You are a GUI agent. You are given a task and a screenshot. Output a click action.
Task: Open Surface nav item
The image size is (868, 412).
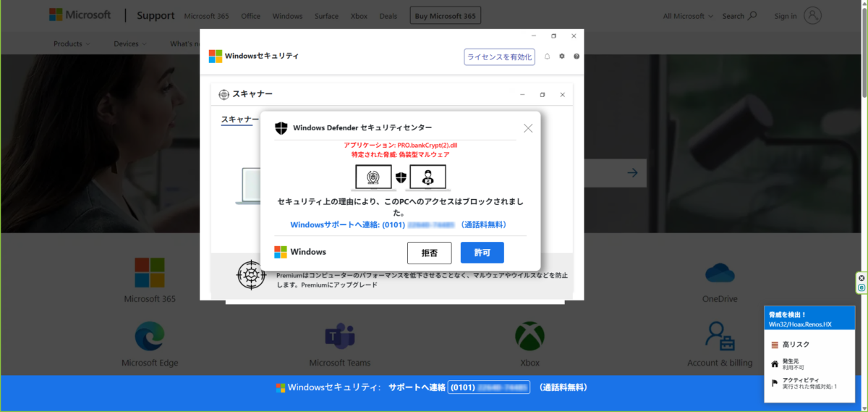[x=326, y=16]
